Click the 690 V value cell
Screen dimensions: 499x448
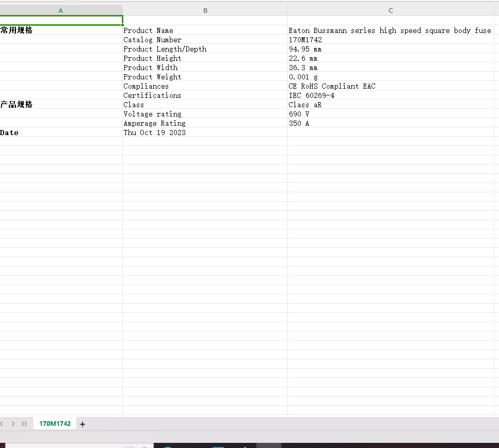pyautogui.click(x=391, y=113)
